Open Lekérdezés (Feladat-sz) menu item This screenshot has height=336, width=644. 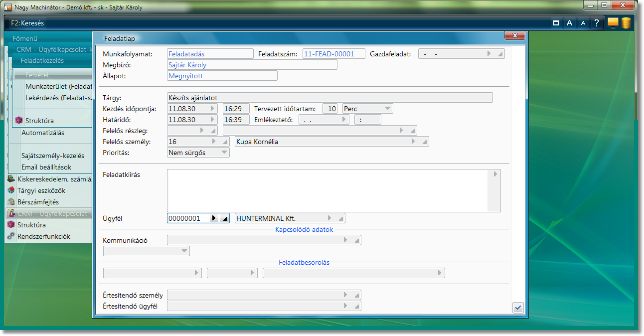pyautogui.click(x=59, y=98)
